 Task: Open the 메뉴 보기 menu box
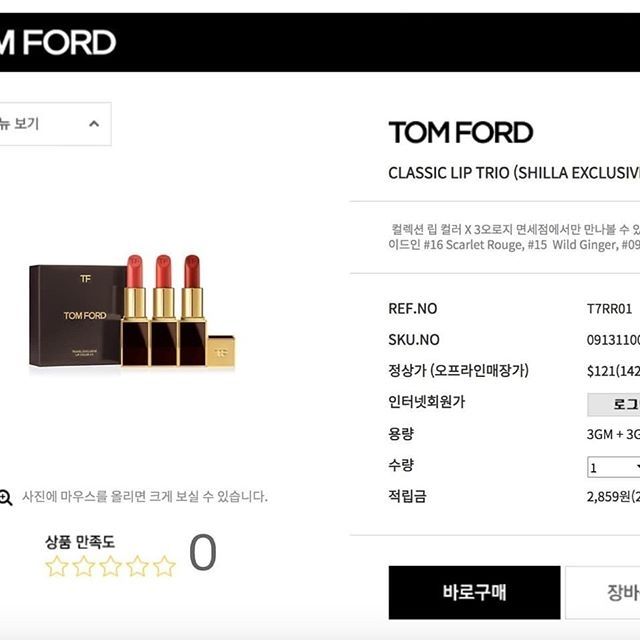[55, 124]
